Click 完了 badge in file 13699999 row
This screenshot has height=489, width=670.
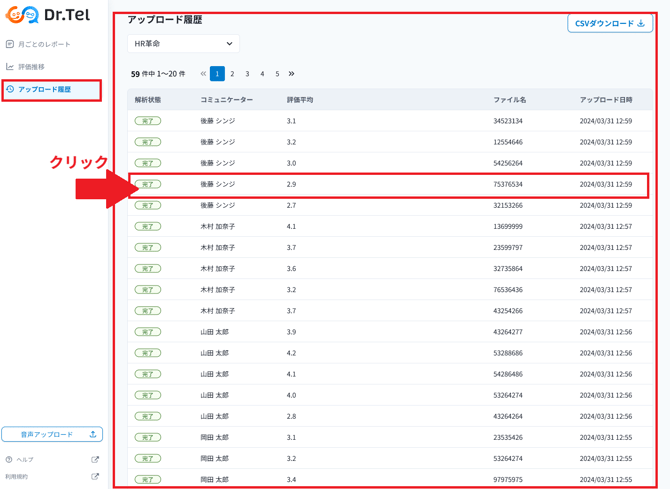pyautogui.click(x=148, y=227)
